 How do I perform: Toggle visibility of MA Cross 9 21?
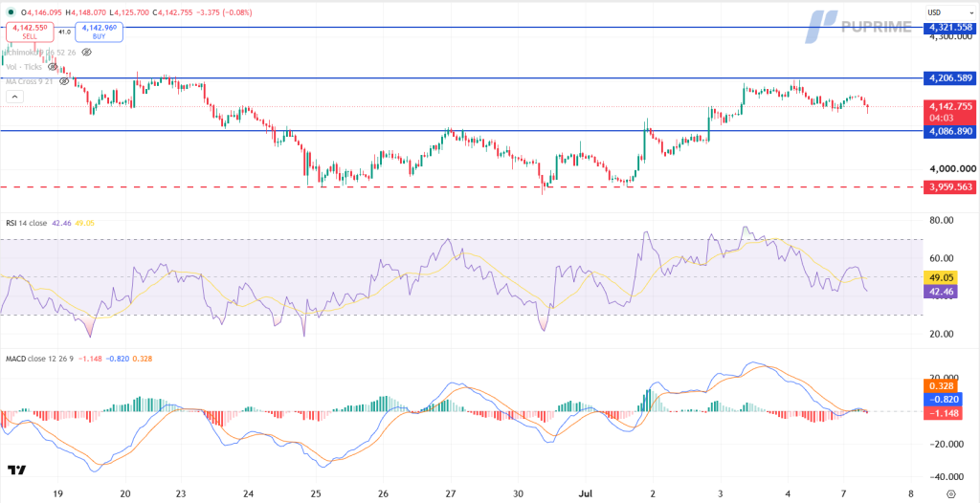tap(64, 81)
